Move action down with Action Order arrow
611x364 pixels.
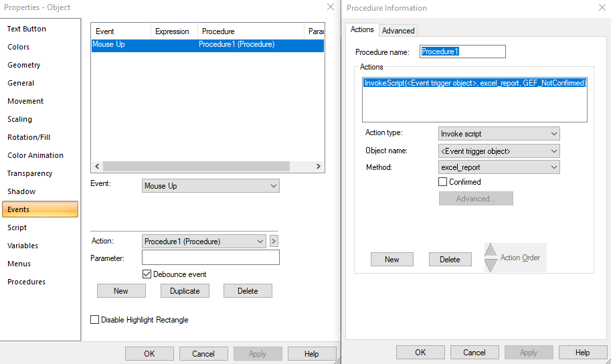tap(491, 265)
